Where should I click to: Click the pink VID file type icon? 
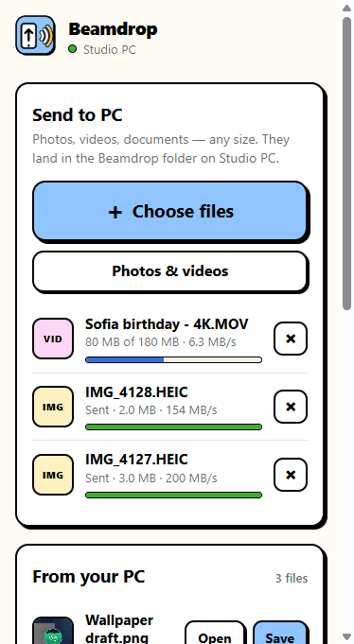53,339
